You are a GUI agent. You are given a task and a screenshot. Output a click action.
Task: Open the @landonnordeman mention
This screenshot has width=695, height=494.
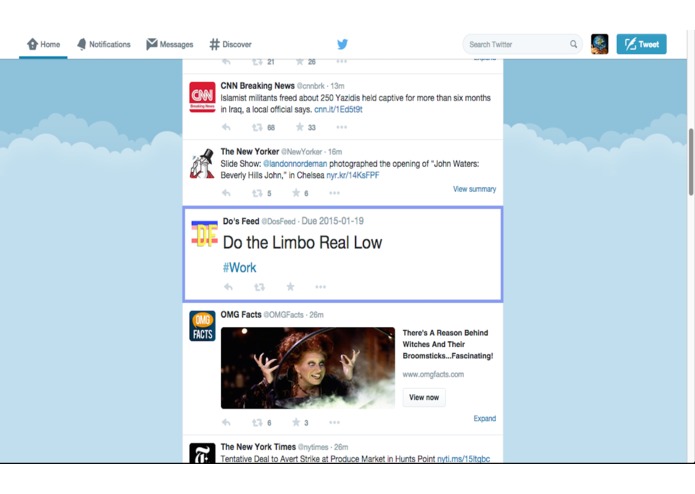click(295, 164)
